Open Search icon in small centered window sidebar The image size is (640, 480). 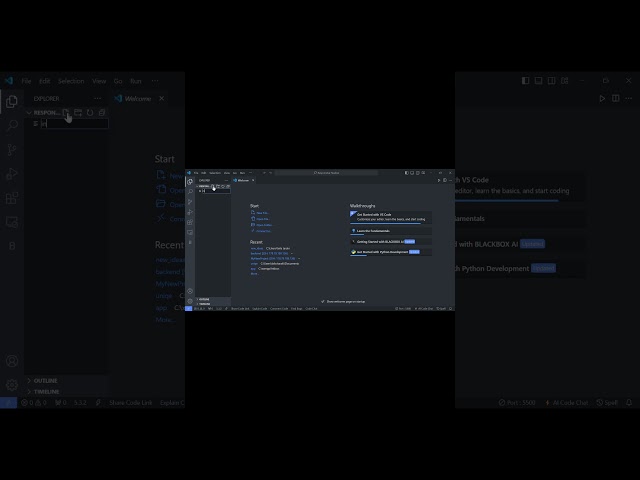(x=190, y=192)
